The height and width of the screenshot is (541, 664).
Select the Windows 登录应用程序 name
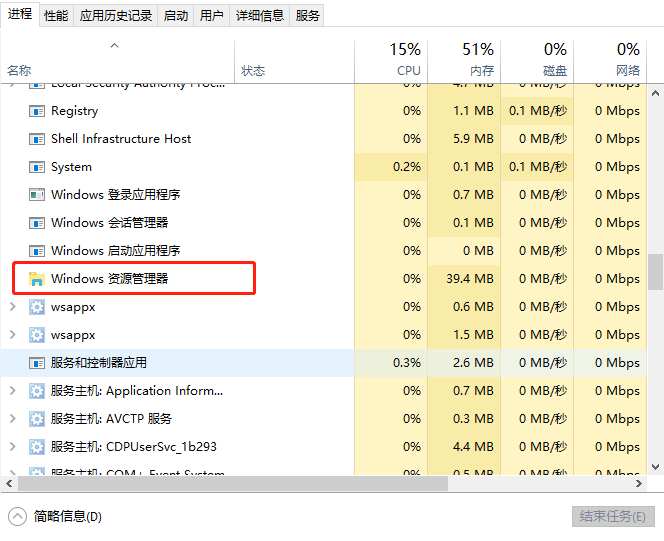pos(116,195)
